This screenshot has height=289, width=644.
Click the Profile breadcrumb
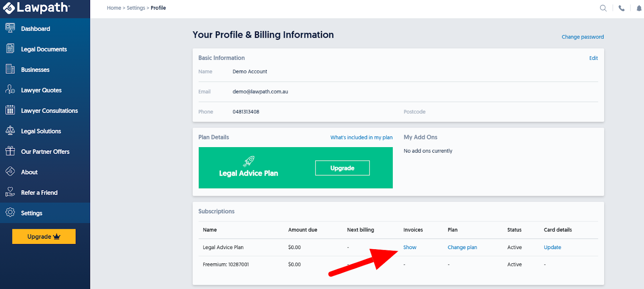(x=158, y=8)
